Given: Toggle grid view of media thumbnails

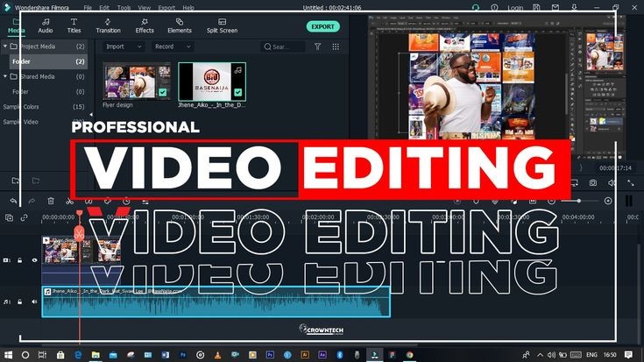Looking at the screenshot, I should [x=336, y=46].
